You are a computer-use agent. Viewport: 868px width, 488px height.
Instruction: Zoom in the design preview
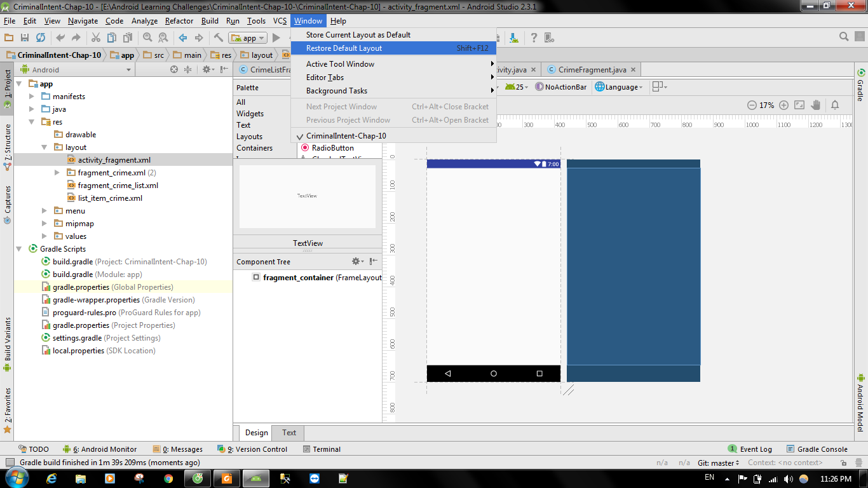tap(784, 105)
